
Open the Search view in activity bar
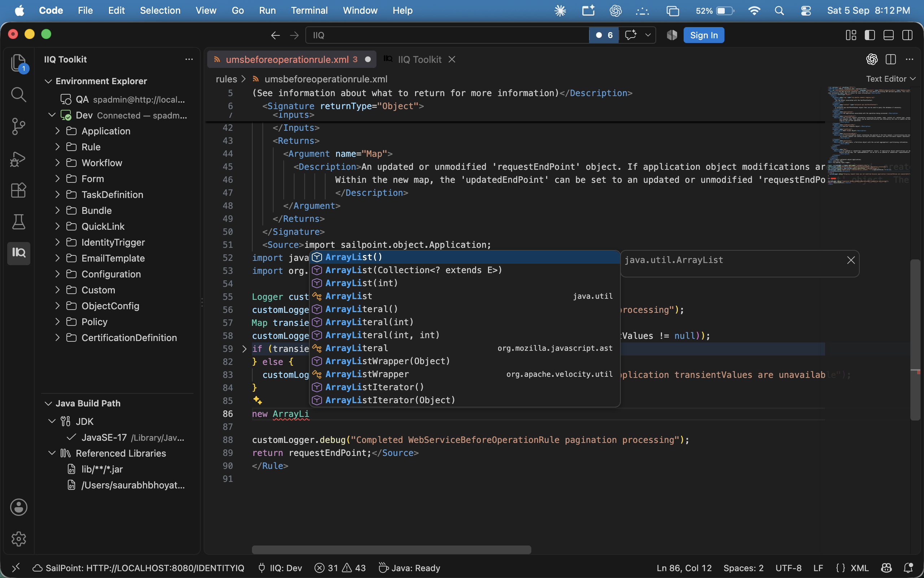click(x=18, y=94)
